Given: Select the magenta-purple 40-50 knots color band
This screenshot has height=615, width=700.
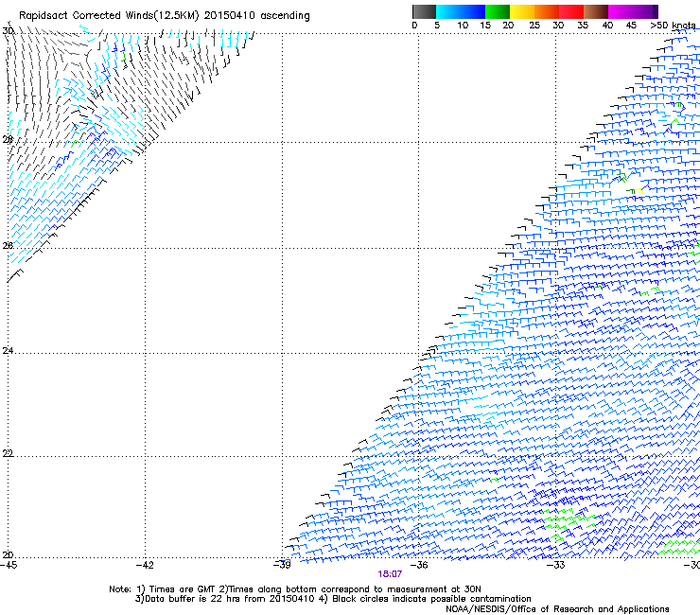Looking at the screenshot, I should click(x=633, y=11).
